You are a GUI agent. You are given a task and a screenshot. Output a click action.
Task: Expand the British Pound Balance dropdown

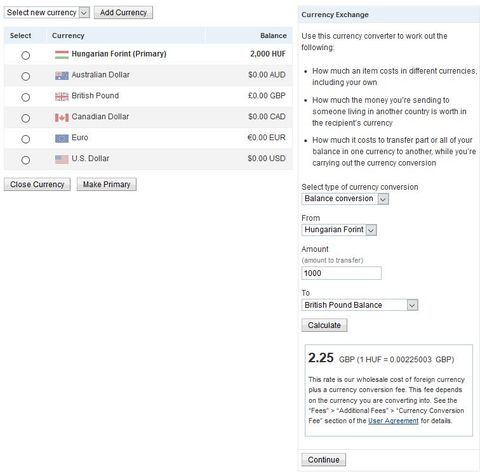tap(360, 305)
